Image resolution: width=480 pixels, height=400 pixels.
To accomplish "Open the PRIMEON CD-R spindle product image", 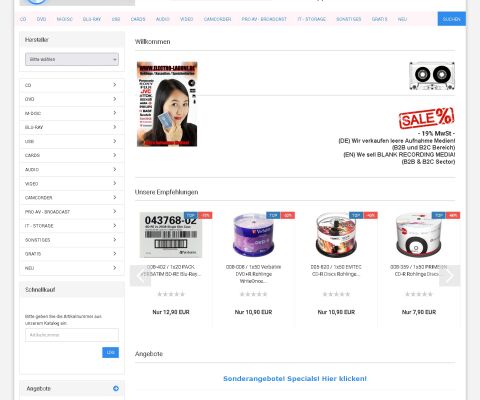I will (x=419, y=235).
